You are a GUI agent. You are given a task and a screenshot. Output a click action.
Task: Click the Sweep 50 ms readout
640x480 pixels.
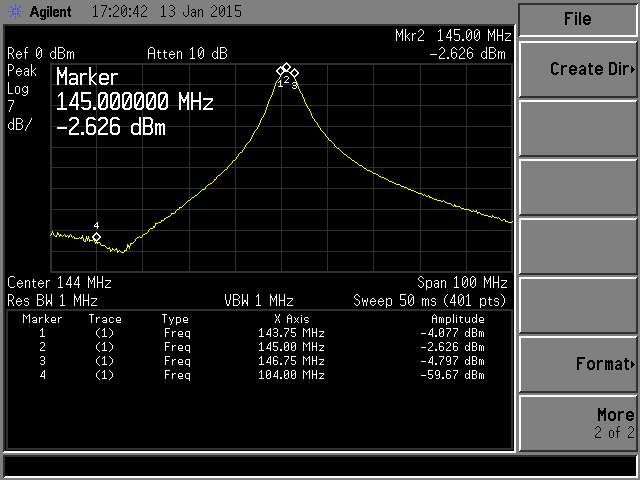pos(430,300)
